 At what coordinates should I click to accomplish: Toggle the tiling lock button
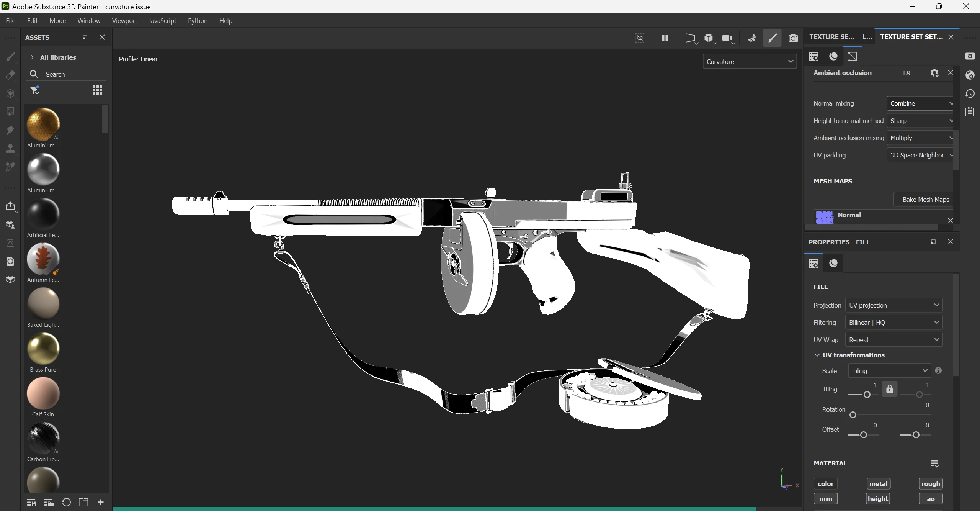[890, 389]
